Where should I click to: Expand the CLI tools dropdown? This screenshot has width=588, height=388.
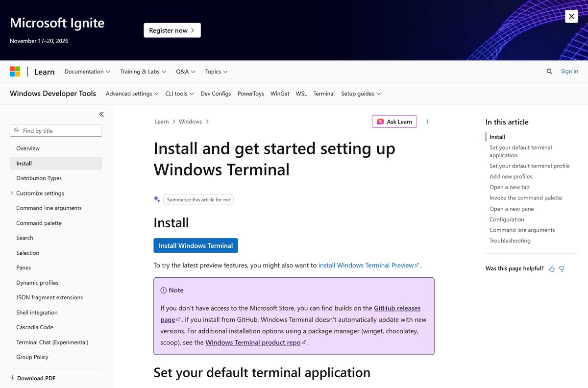tap(179, 94)
